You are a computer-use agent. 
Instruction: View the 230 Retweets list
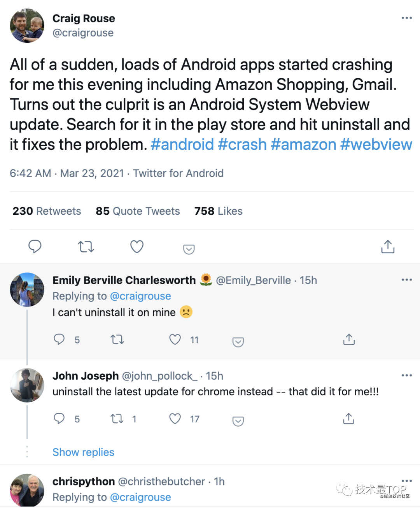tap(47, 211)
